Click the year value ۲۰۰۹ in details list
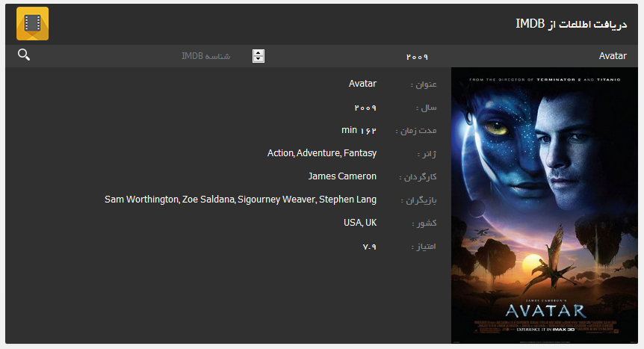Image resolution: width=644 pixels, height=349 pixels. point(365,108)
